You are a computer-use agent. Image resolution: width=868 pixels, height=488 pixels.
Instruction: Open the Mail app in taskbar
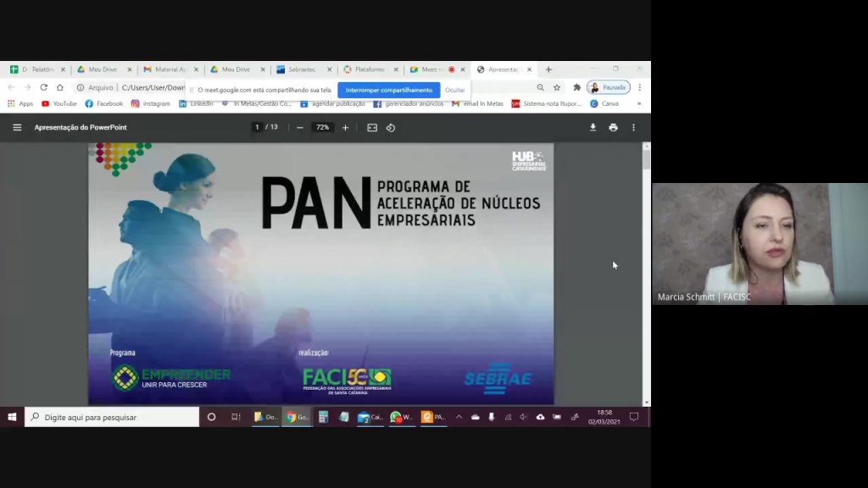pyautogui.click(x=370, y=417)
